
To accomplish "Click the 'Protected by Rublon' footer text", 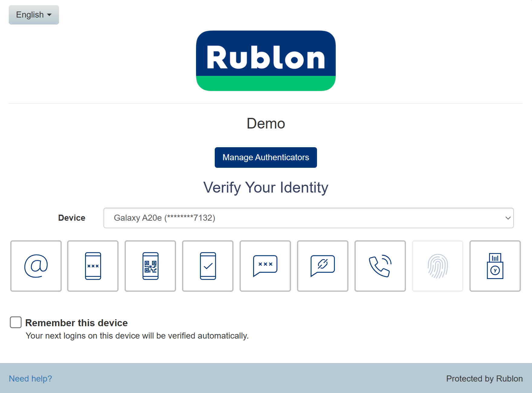I will [484, 378].
